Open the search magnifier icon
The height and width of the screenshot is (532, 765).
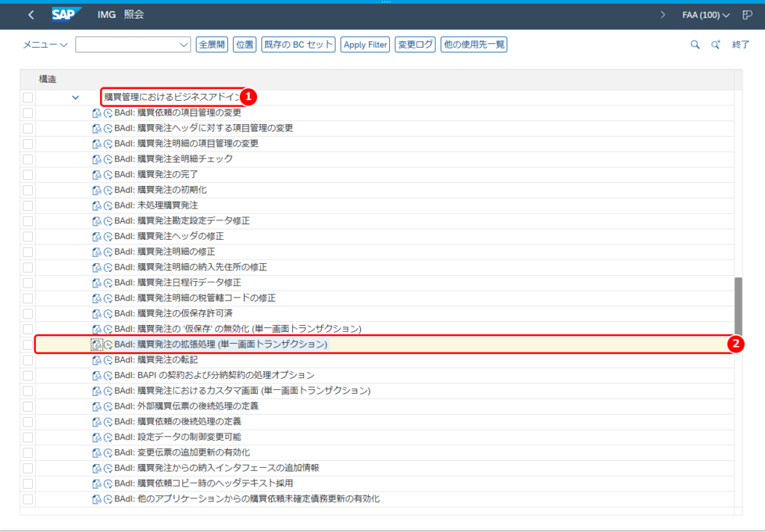pyautogui.click(x=695, y=44)
